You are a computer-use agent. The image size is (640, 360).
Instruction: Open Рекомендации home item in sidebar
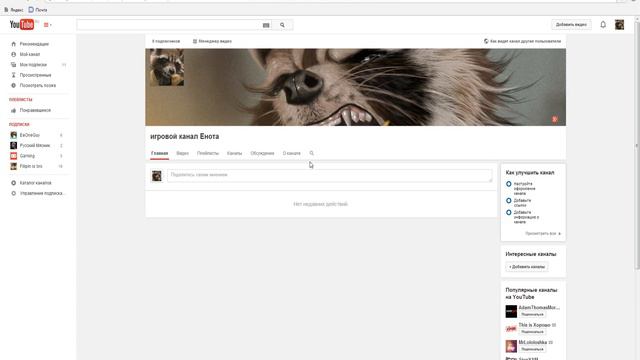[x=34, y=44]
